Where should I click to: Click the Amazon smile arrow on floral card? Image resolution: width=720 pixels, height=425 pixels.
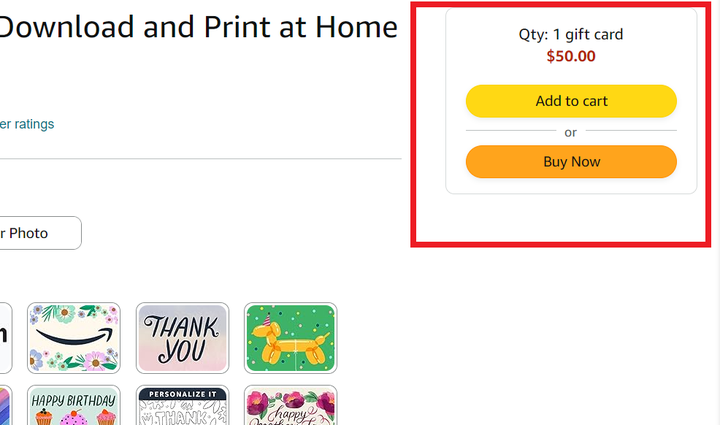click(73, 337)
